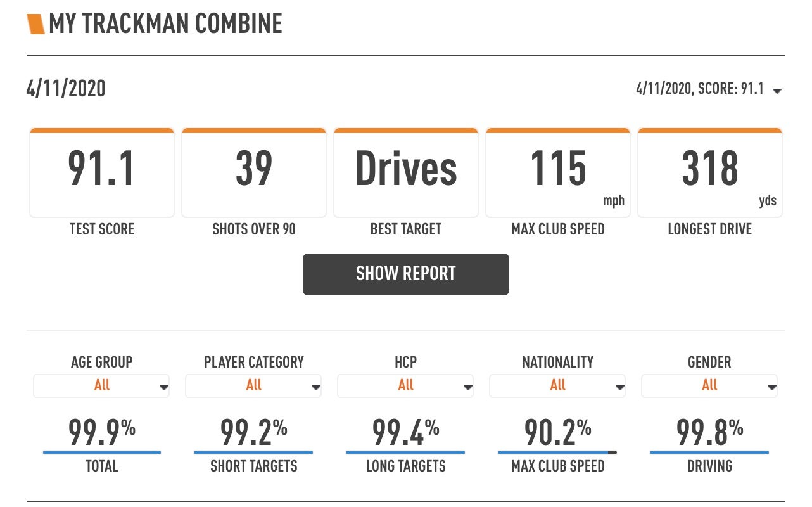Click the 4/11/2020 date heading
Screen dimensions: 812x507
point(66,89)
